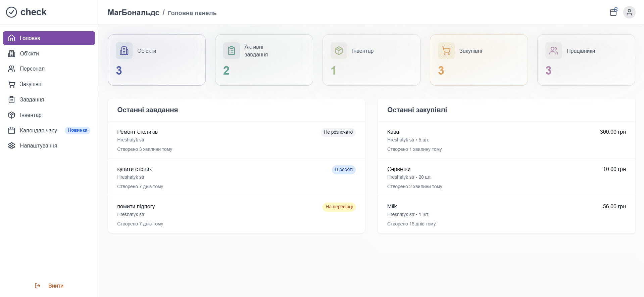Click the cart icon in Закупівлі card
Image resolution: width=644 pixels, height=297 pixels.
pos(446,51)
